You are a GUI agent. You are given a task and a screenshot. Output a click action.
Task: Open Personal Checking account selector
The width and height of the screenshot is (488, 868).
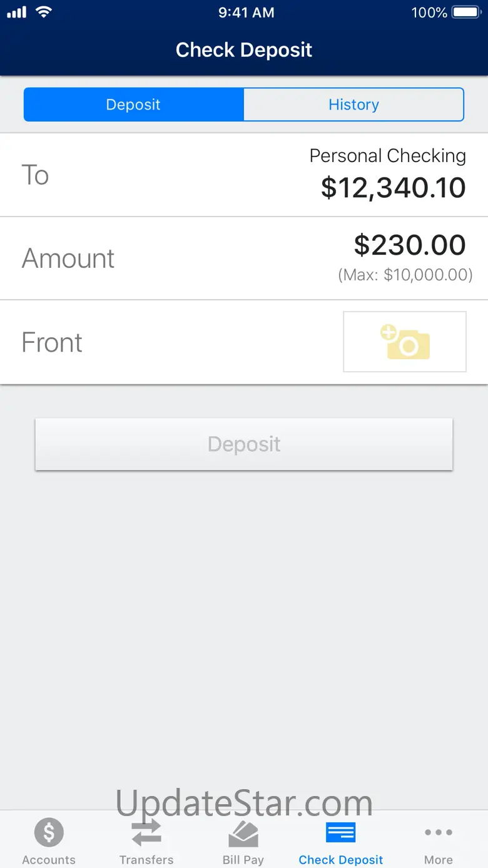click(387, 156)
